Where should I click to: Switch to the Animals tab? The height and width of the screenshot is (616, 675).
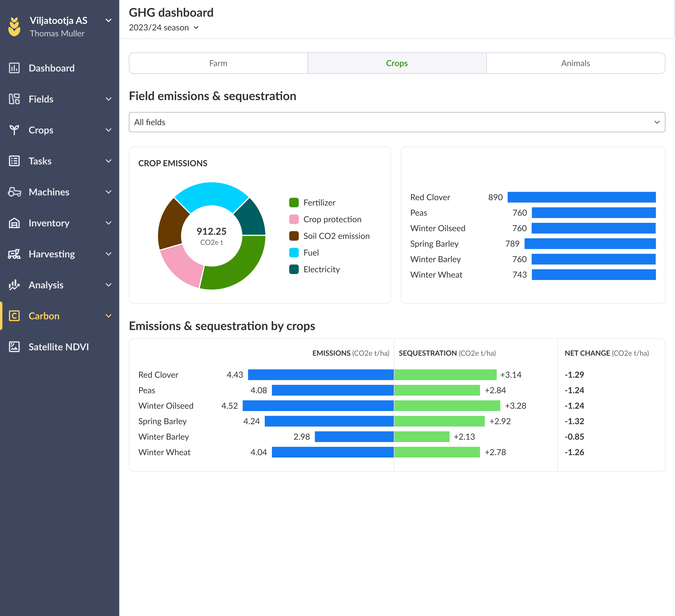click(x=575, y=63)
